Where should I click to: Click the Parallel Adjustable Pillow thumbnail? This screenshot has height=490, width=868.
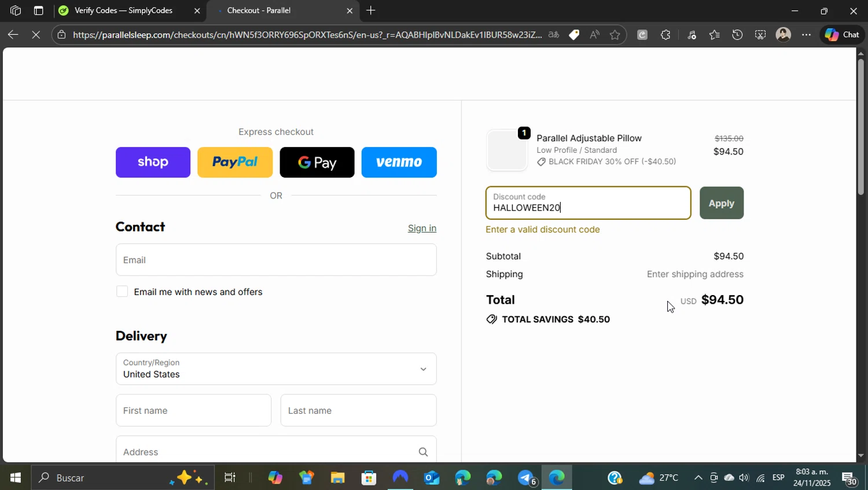pos(507,150)
